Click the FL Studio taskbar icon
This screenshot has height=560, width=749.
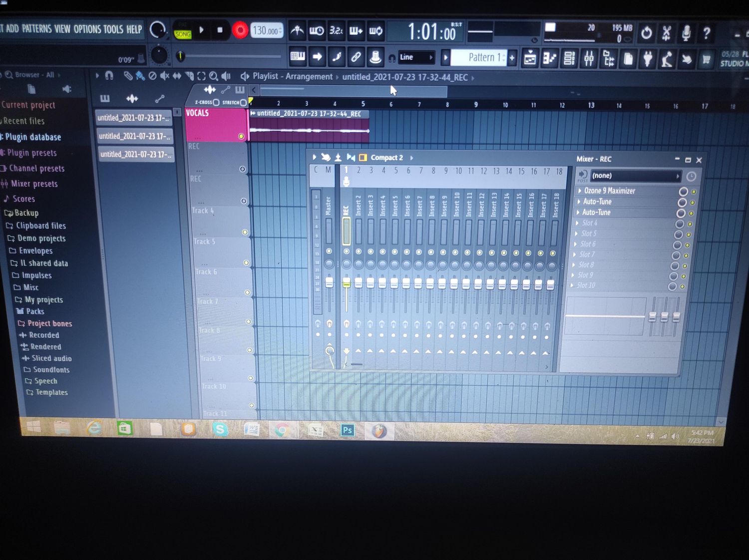(379, 431)
